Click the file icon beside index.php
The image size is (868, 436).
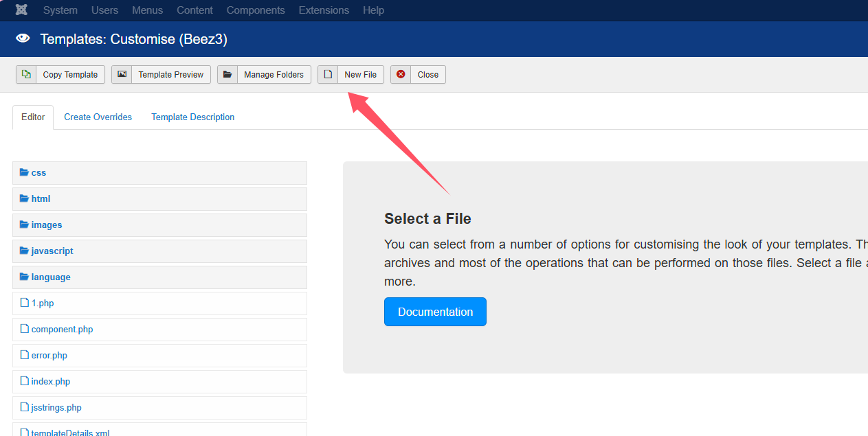[25, 381]
